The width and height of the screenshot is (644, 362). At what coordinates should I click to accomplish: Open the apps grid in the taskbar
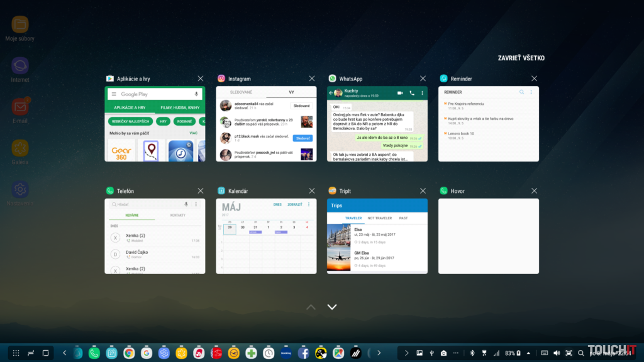pyautogui.click(x=16, y=353)
